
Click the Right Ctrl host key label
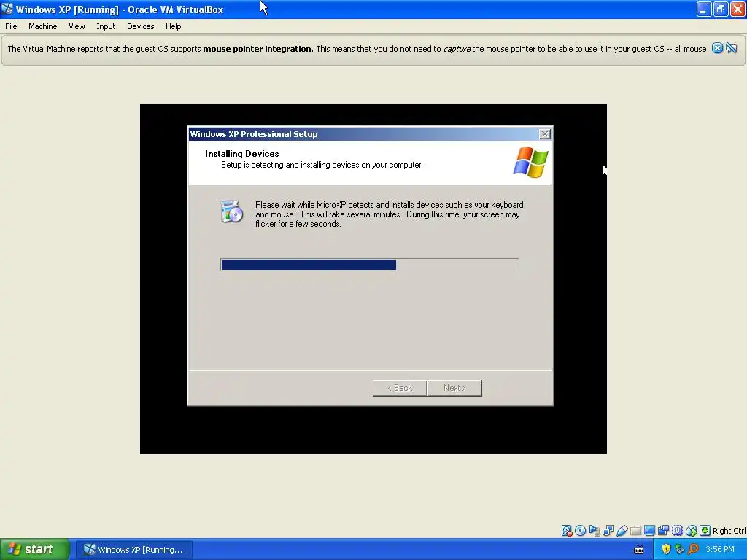(729, 531)
